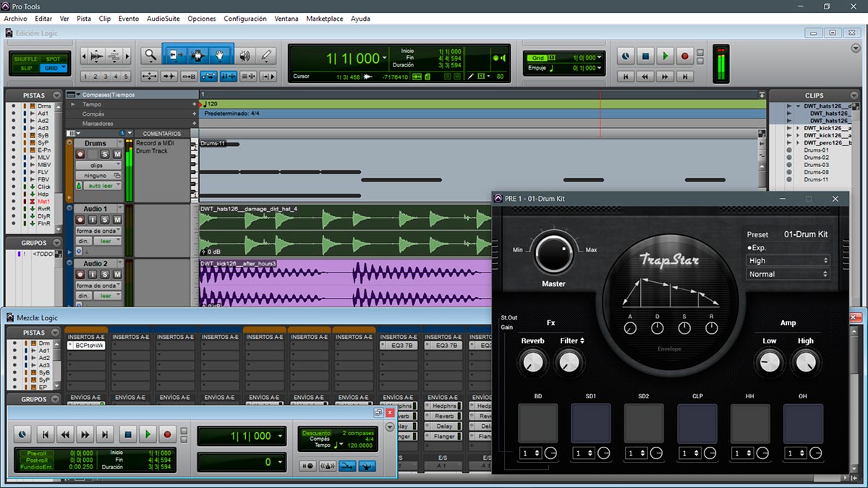Click the CLP drum pad

[697, 423]
